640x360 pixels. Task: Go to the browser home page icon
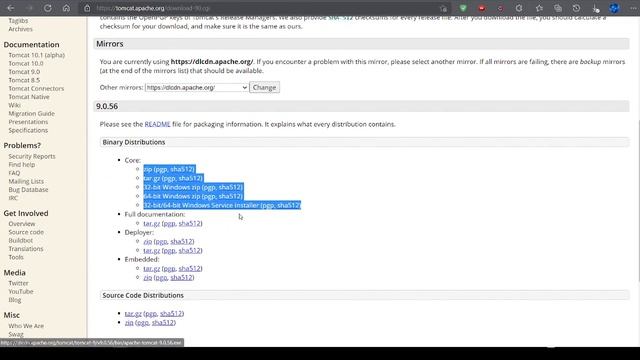tap(66, 8)
